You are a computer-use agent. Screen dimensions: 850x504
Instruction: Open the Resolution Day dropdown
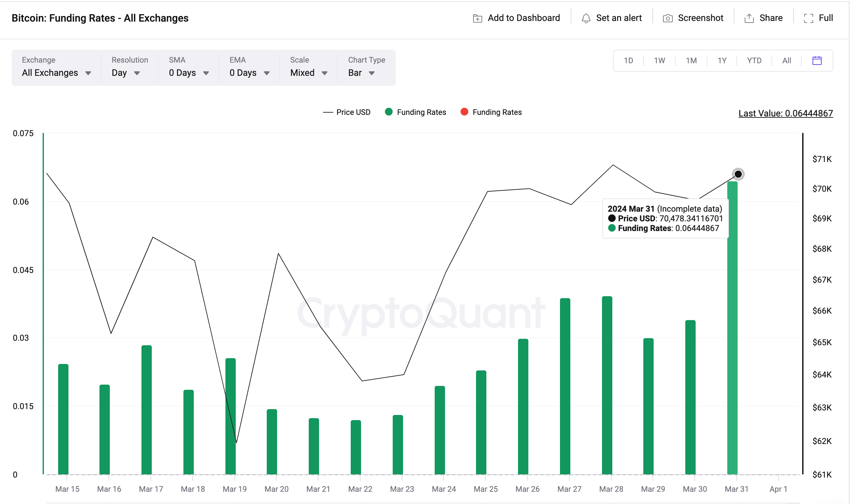click(x=125, y=73)
